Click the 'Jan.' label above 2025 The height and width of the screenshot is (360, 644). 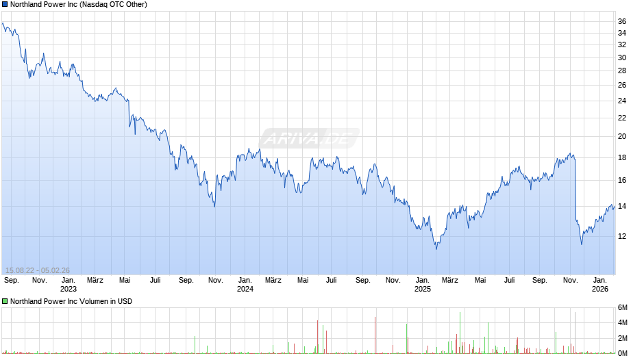click(x=423, y=281)
